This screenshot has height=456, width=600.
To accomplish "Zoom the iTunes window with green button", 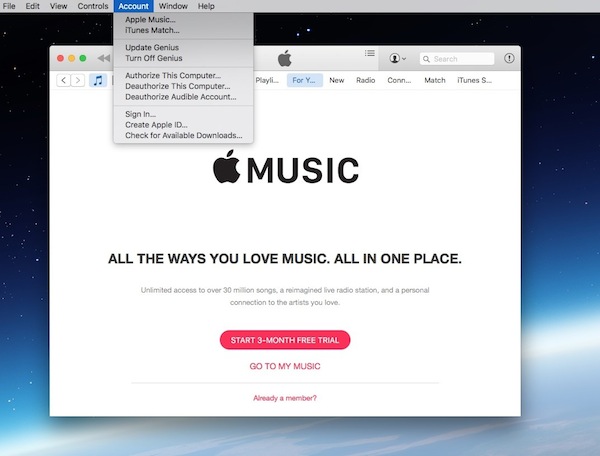I will pos(83,58).
